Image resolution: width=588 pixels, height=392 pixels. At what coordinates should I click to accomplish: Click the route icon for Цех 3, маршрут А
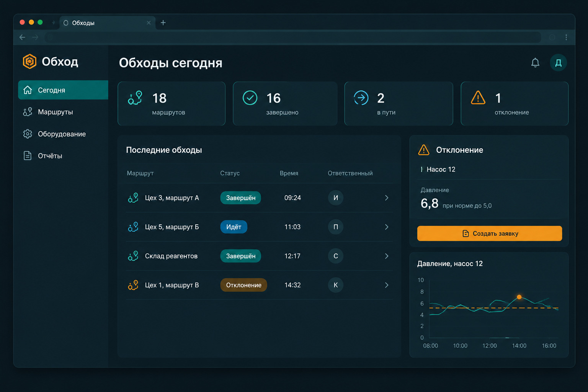tap(133, 198)
